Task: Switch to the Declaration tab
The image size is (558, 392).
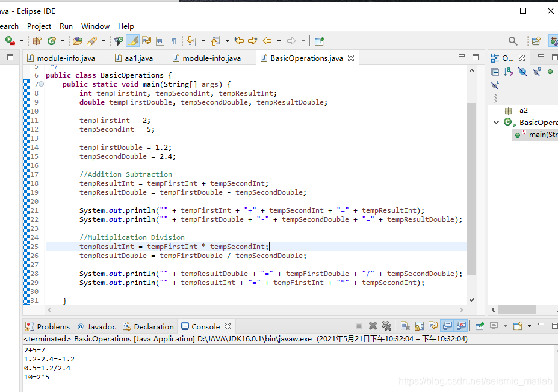Action: pos(149,326)
